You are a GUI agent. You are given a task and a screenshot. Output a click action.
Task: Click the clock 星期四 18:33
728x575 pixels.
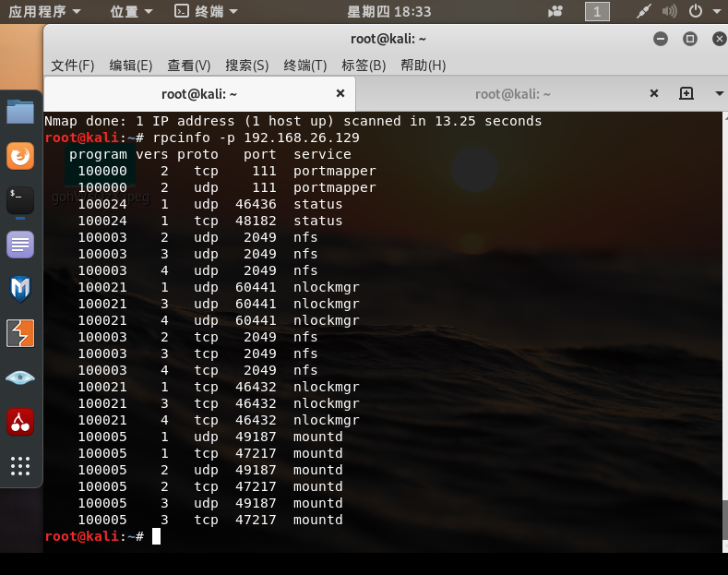click(x=389, y=11)
